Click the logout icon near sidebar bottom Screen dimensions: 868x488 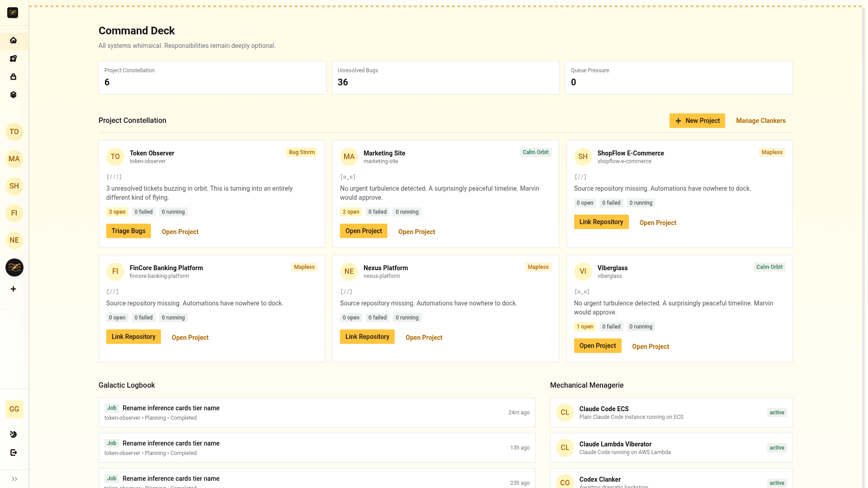coord(14,452)
